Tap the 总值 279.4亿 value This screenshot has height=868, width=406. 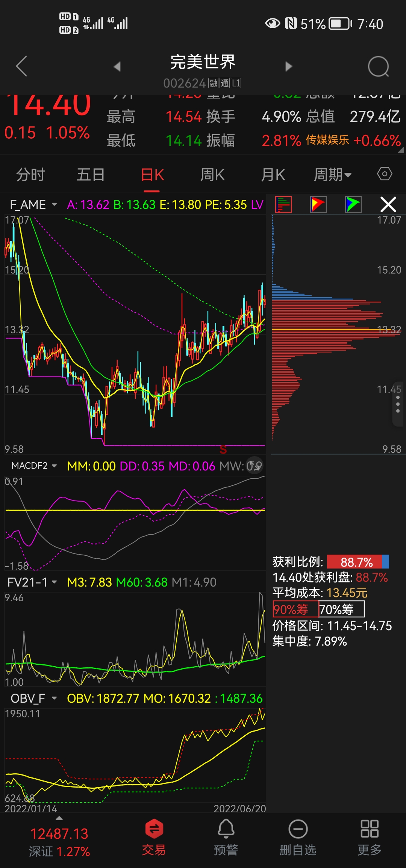(x=375, y=116)
